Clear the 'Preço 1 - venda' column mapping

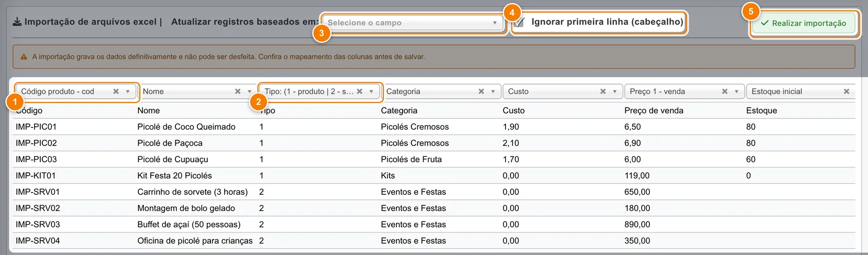(725, 92)
